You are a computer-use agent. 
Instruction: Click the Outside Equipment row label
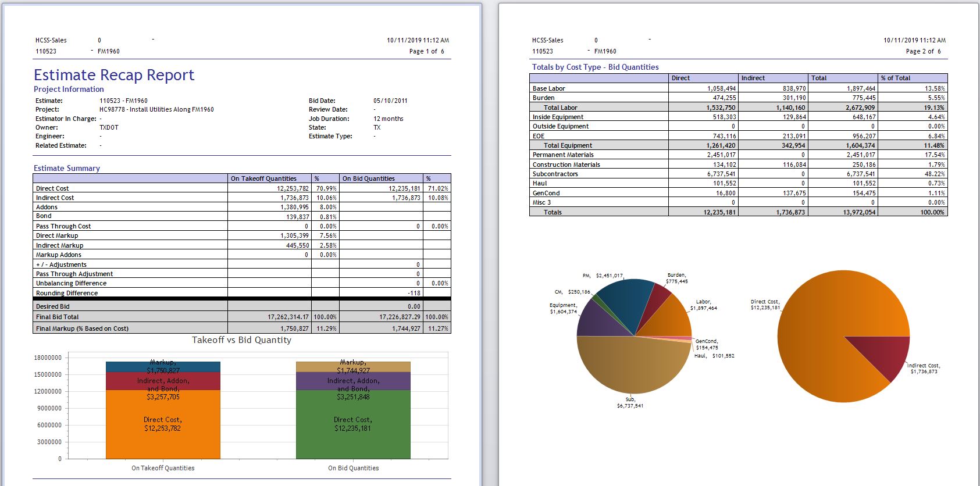pos(560,126)
